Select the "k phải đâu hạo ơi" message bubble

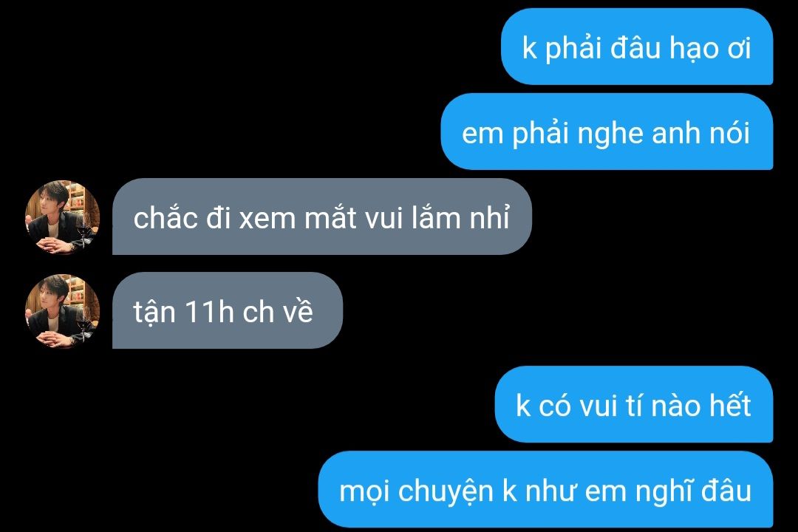click(637, 47)
